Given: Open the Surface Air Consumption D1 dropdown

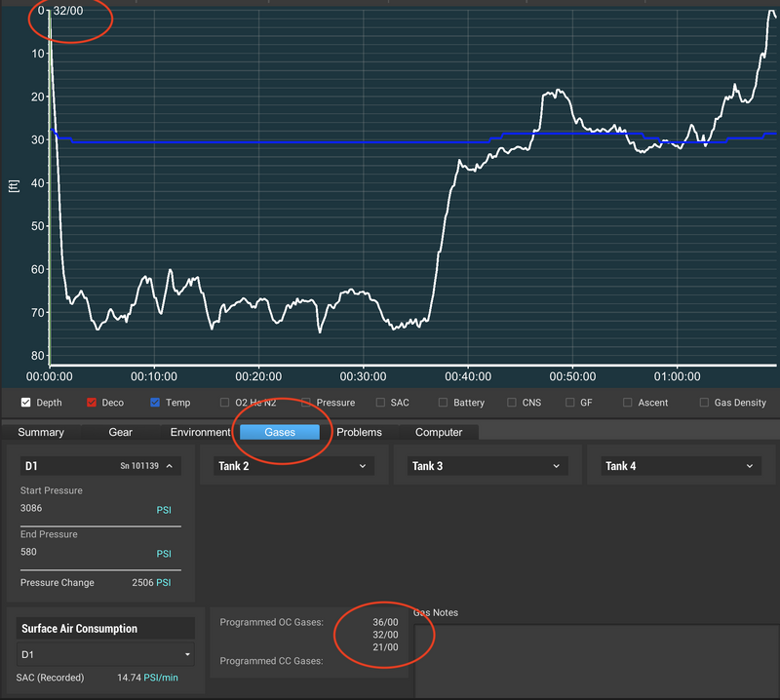Looking at the screenshot, I should [x=105, y=654].
